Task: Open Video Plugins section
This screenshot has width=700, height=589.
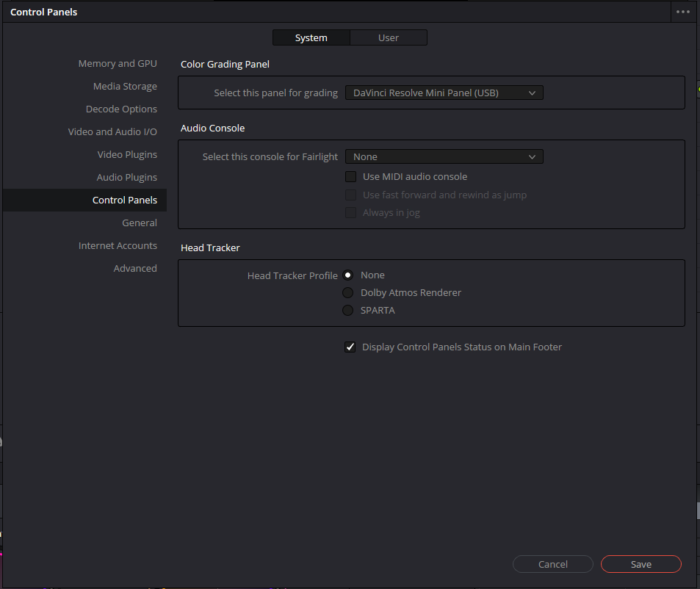Action: 127,155
